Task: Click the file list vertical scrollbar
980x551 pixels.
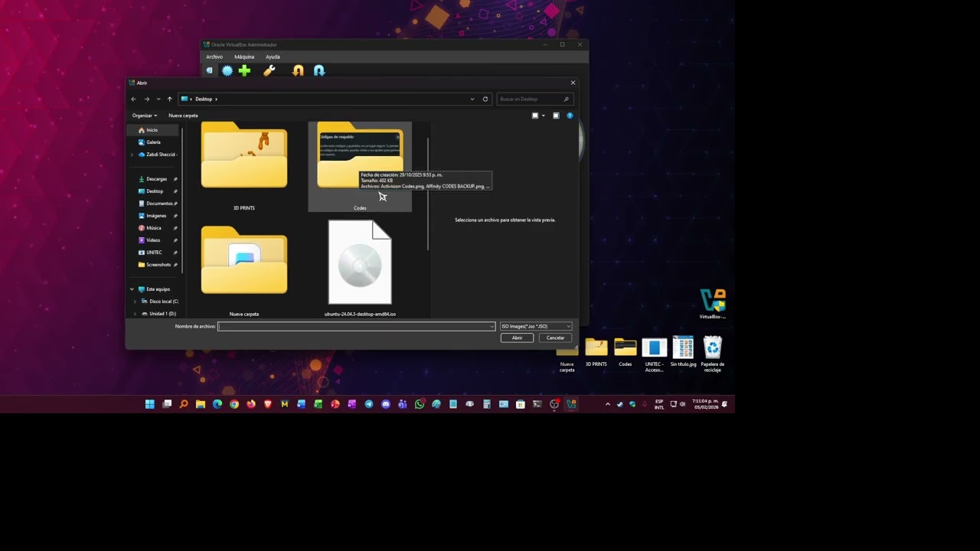Action: [428, 194]
